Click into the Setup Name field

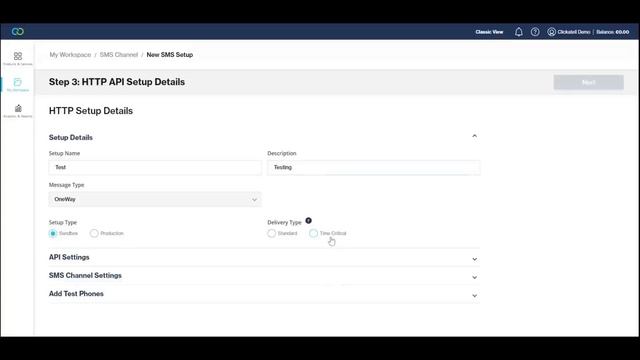click(155, 167)
